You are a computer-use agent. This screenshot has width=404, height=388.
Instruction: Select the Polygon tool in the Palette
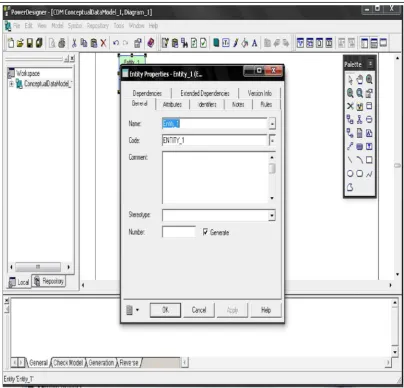coord(350,187)
